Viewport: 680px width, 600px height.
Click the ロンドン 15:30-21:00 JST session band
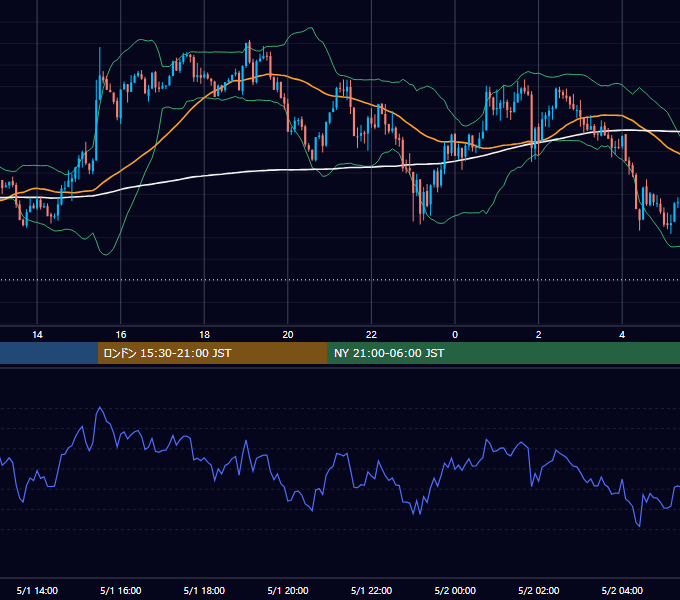[212, 353]
